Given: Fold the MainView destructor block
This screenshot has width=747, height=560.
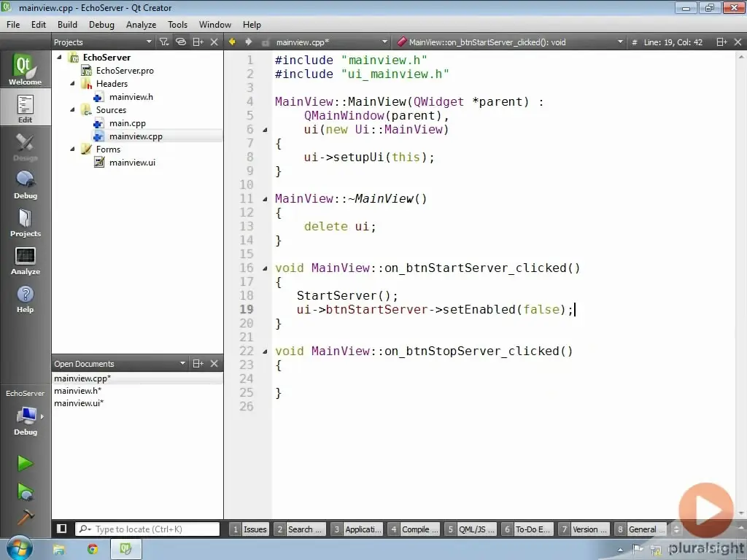Looking at the screenshot, I should (266, 199).
